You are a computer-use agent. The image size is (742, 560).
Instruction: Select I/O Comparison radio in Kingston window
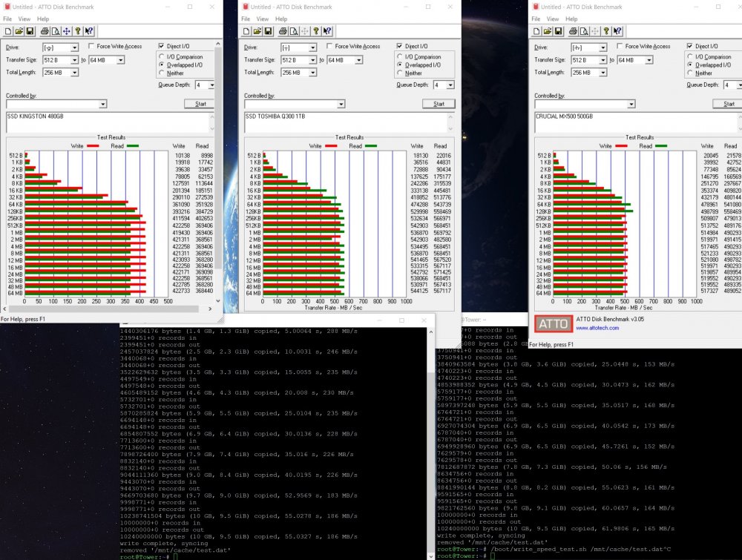click(x=162, y=56)
